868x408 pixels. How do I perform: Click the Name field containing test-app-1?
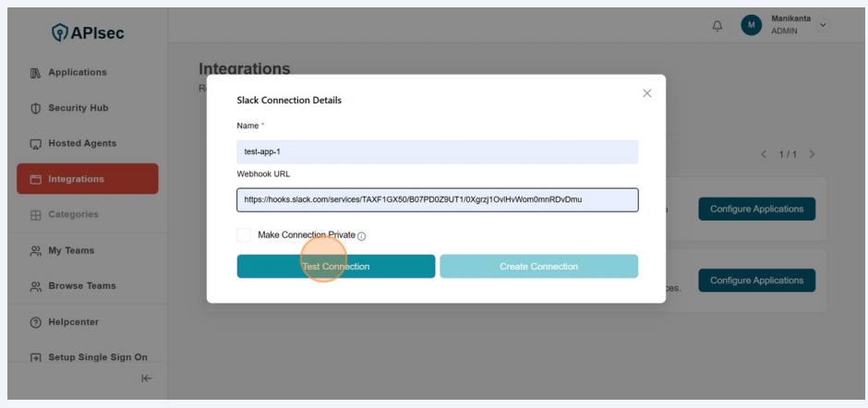pyautogui.click(x=437, y=152)
